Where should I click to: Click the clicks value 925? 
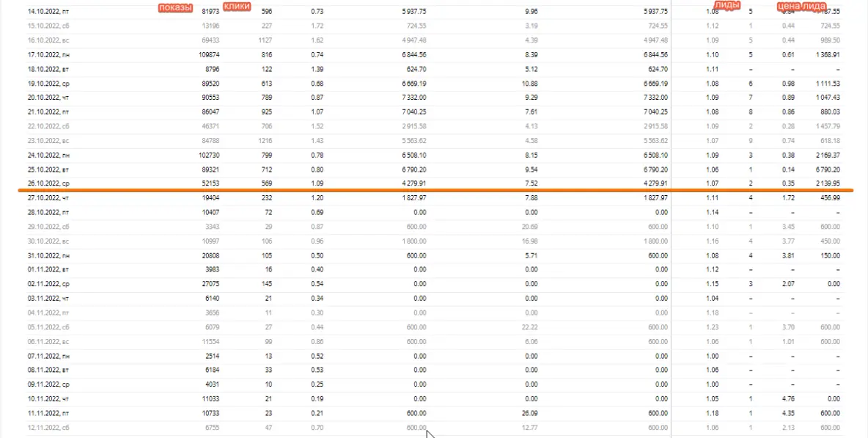pos(267,112)
